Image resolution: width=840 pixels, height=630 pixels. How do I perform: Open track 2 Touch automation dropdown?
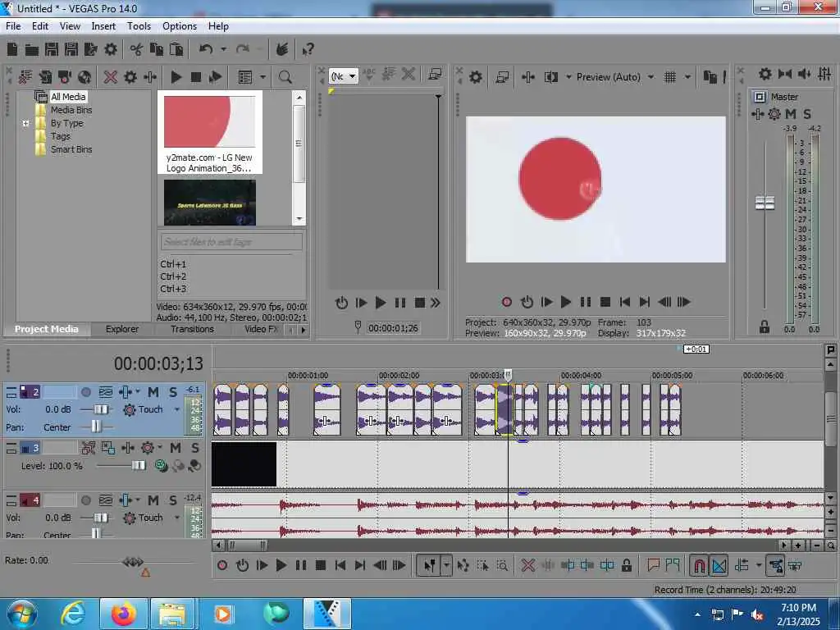177,410
